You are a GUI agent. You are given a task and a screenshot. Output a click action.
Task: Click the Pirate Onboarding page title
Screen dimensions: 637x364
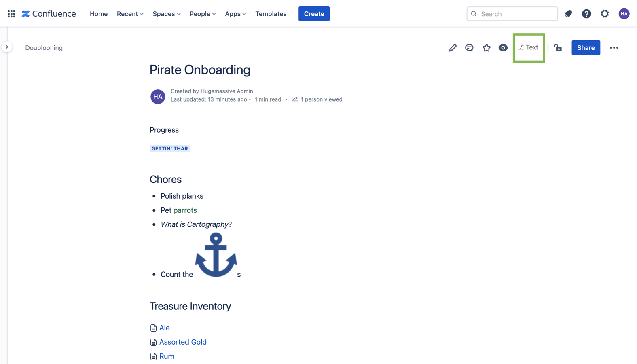tap(200, 70)
